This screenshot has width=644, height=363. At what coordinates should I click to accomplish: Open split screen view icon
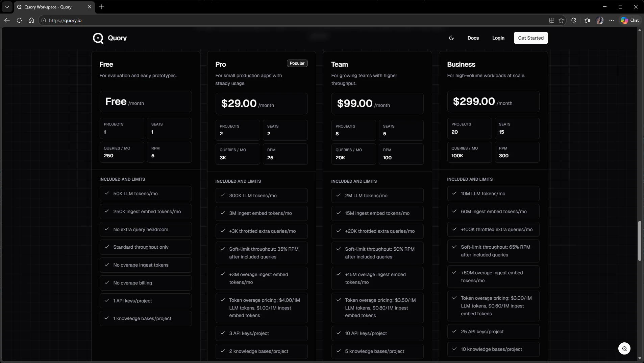[x=552, y=20]
